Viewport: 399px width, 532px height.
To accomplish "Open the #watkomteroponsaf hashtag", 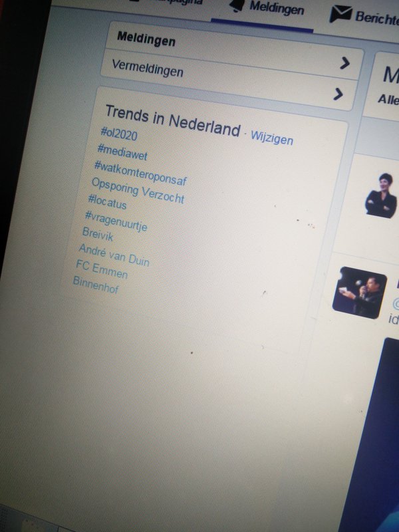I will (140, 173).
